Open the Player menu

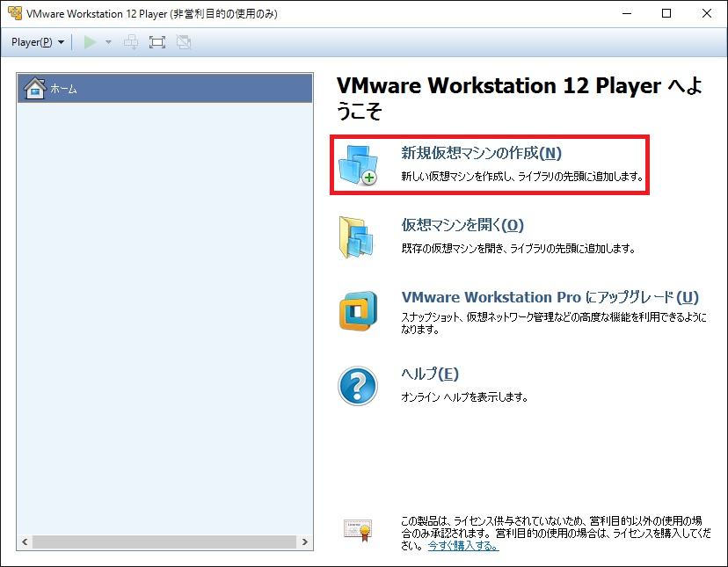[x=31, y=41]
